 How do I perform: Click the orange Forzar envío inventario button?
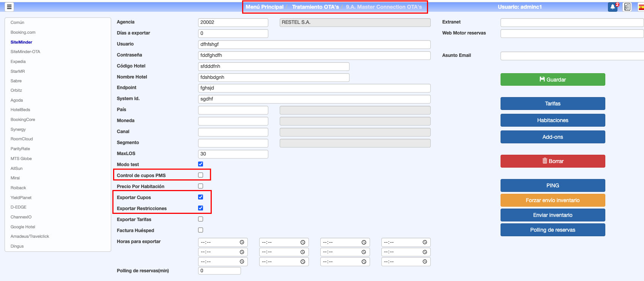[553, 200]
